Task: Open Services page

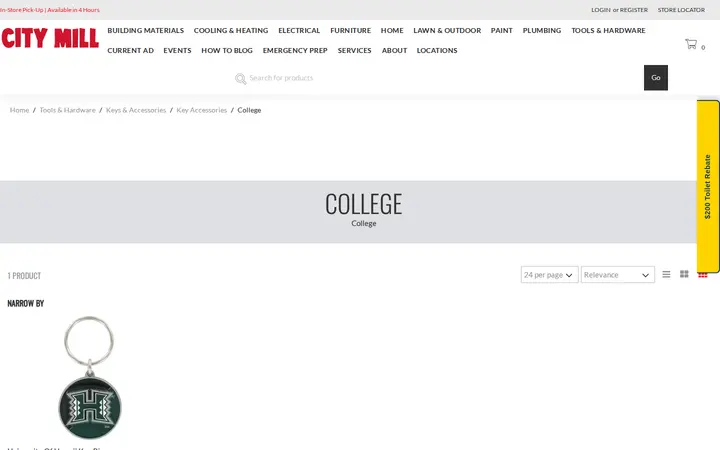Action: point(354,51)
